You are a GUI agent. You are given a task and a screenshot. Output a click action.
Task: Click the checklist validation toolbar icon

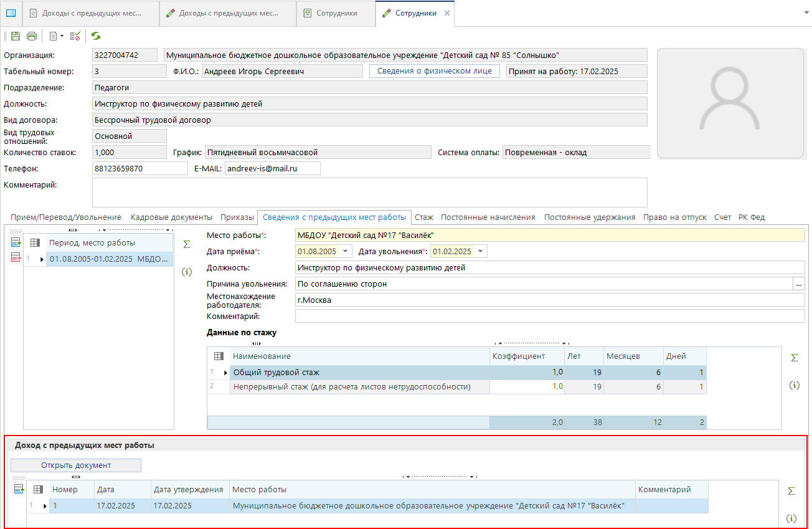tap(75, 36)
